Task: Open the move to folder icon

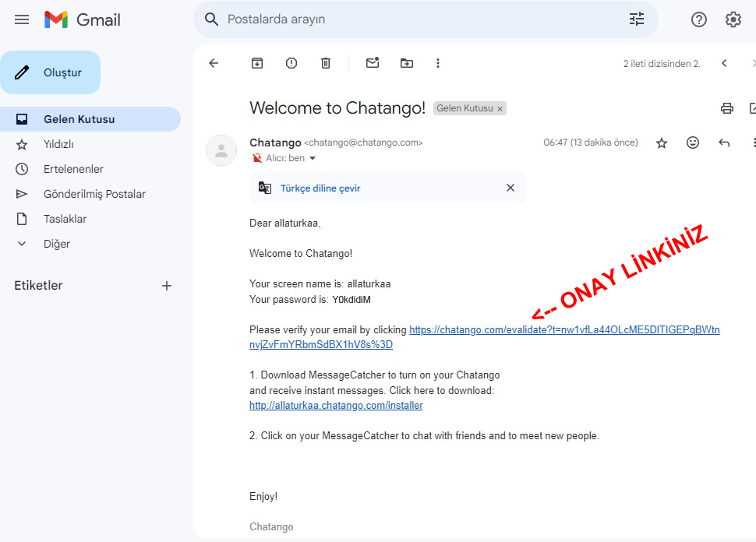Action: click(x=407, y=63)
